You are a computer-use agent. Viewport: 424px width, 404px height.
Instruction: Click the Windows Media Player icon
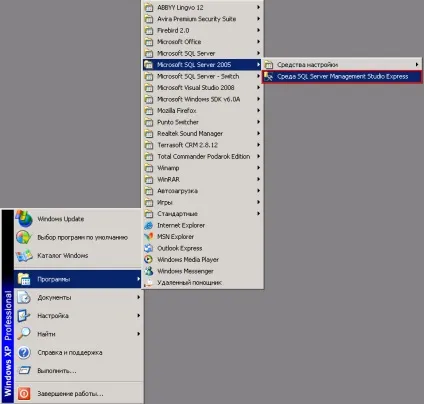pyautogui.click(x=148, y=259)
